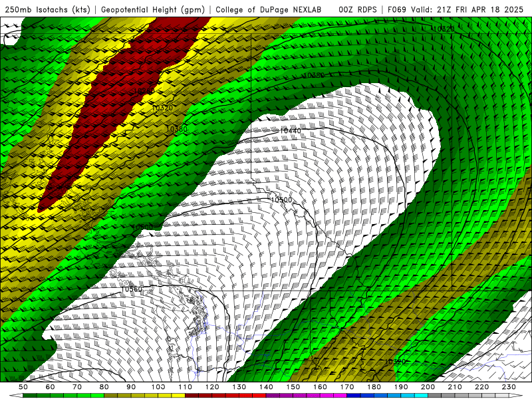
Task: Click the 190 kt label on the color scale
Action: tap(401, 387)
